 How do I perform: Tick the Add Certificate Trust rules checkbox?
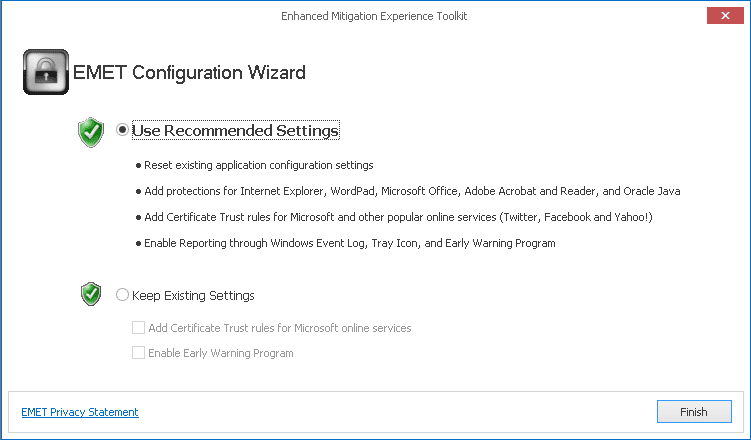point(138,328)
